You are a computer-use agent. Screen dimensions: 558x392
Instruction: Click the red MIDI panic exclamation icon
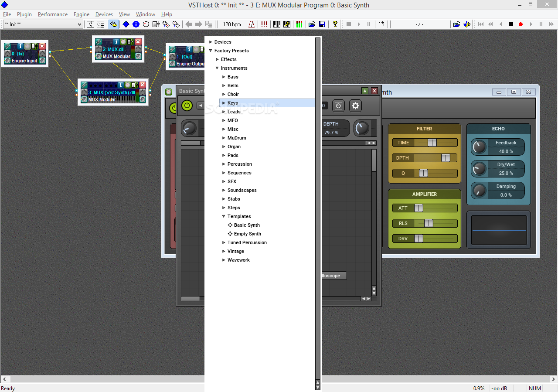[264, 24]
